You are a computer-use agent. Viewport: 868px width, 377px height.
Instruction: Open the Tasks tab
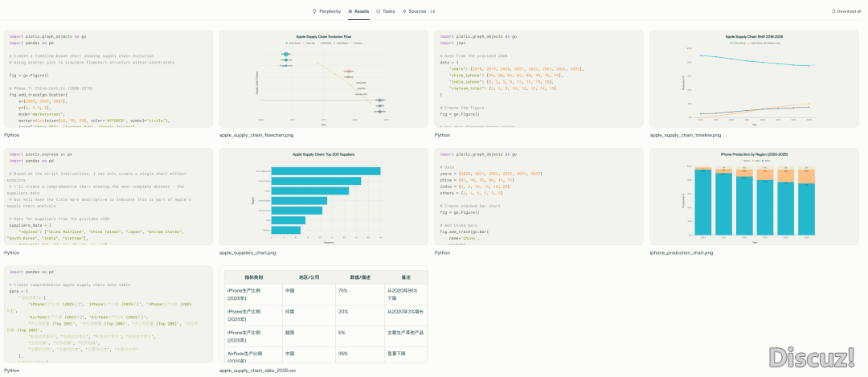(x=385, y=11)
